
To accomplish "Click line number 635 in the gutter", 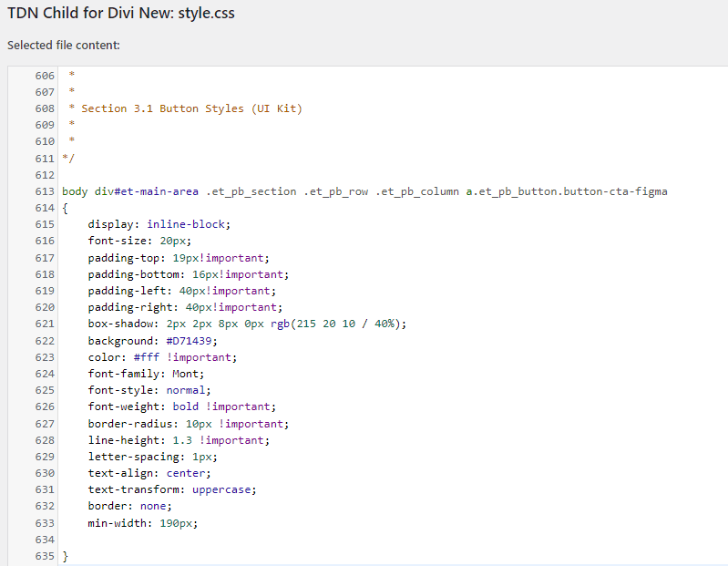I will (45, 556).
